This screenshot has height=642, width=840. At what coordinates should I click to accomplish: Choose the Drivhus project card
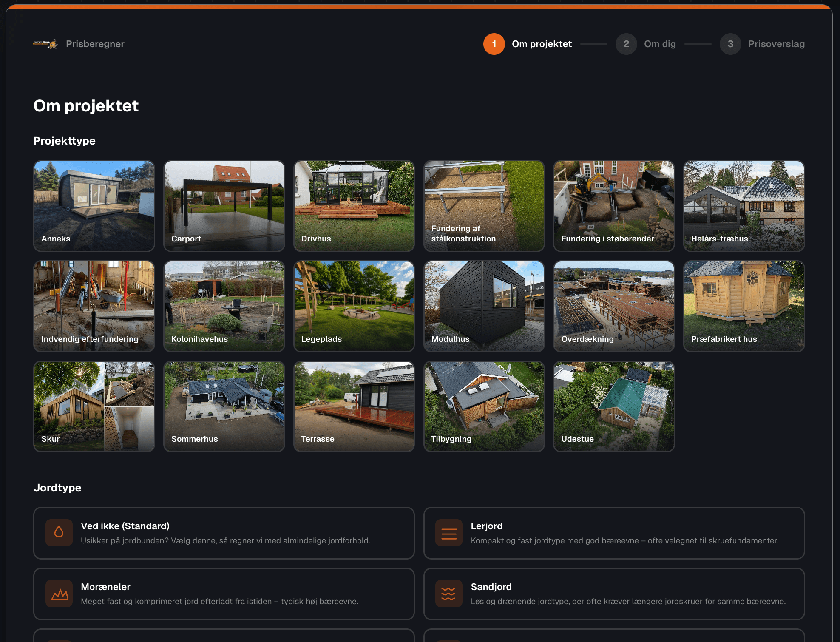point(354,206)
